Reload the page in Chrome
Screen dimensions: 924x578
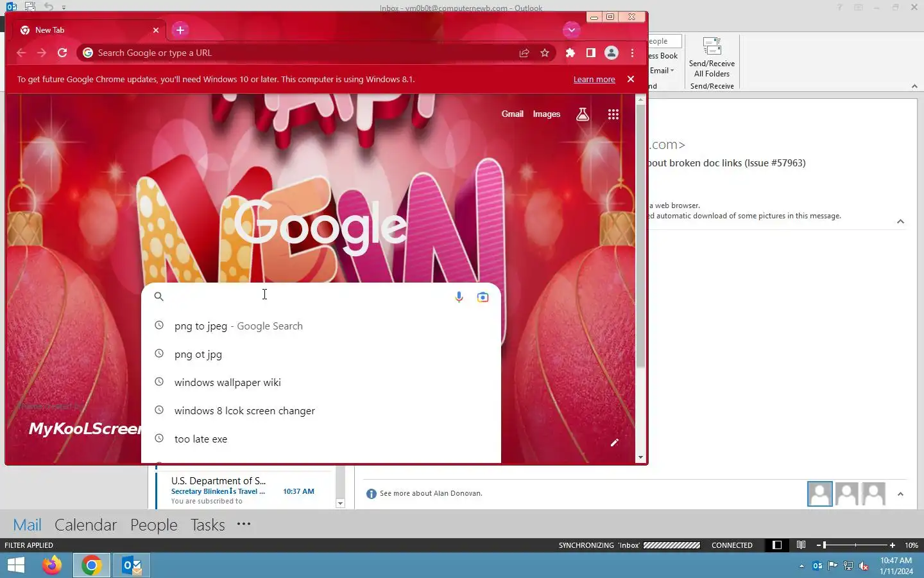[x=62, y=53]
